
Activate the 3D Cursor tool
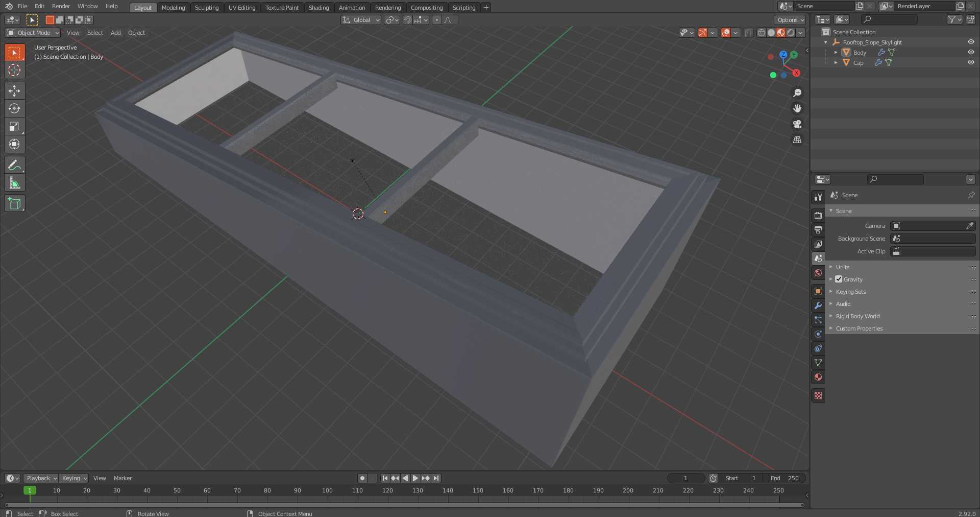pos(14,70)
